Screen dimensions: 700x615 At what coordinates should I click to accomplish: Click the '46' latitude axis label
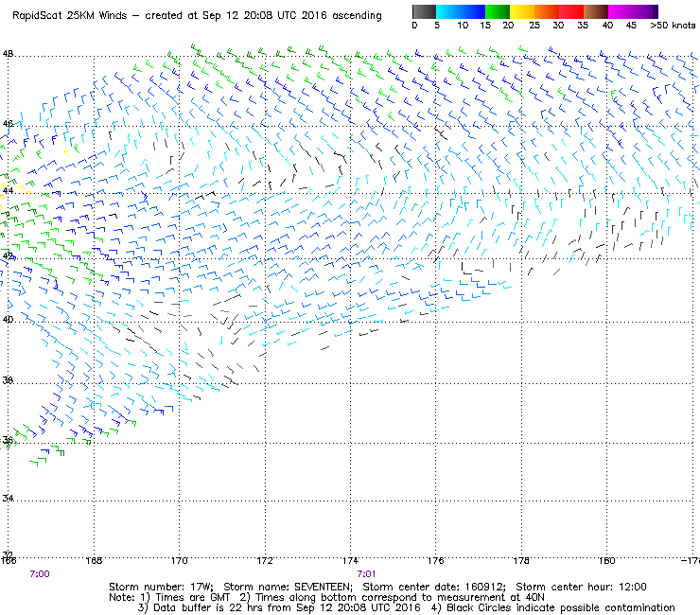click(8, 124)
